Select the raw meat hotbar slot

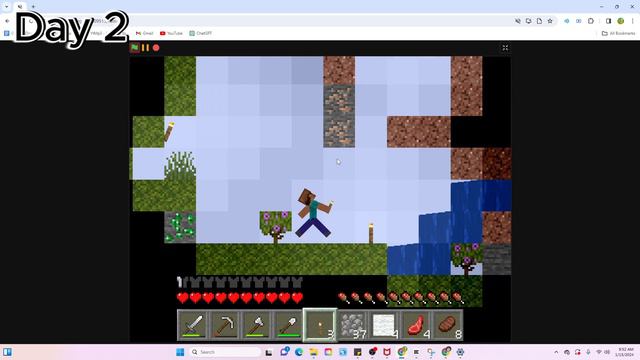(x=416, y=325)
